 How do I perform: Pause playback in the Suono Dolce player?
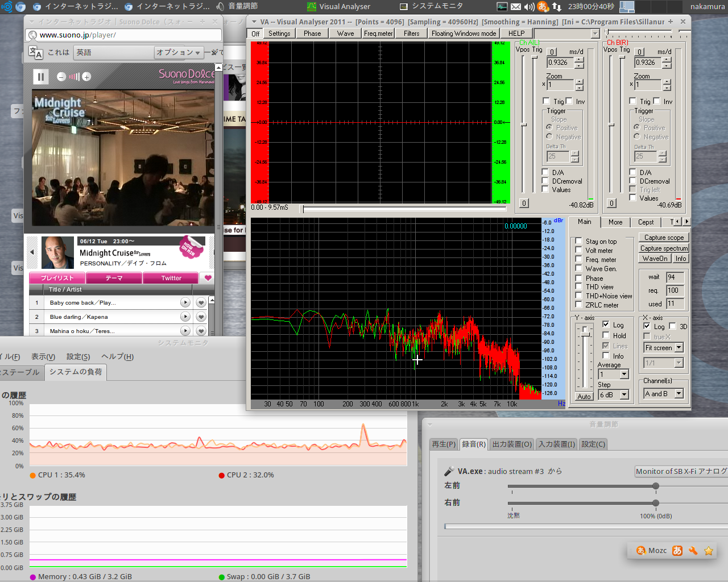click(40, 76)
